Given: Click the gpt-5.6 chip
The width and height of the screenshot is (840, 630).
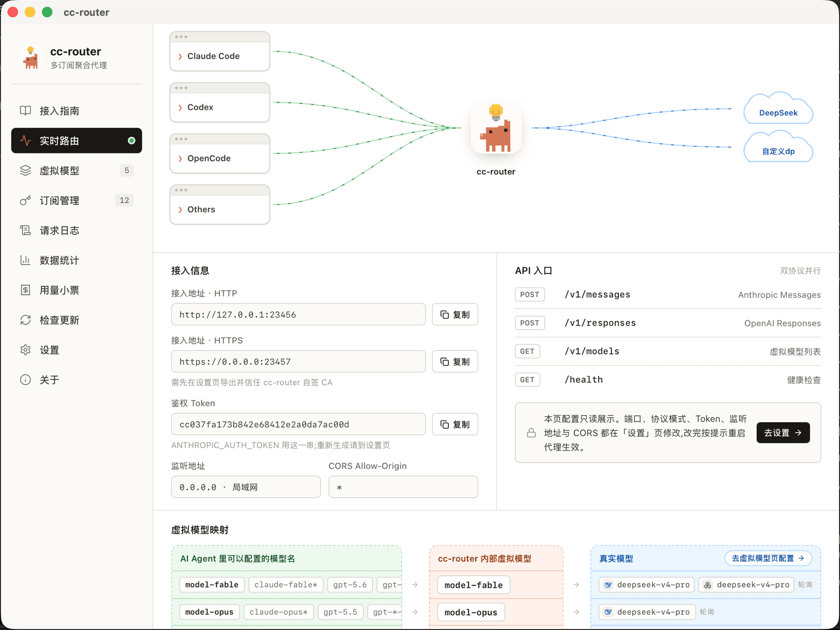Looking at the screenshot, I should (350, 585).
